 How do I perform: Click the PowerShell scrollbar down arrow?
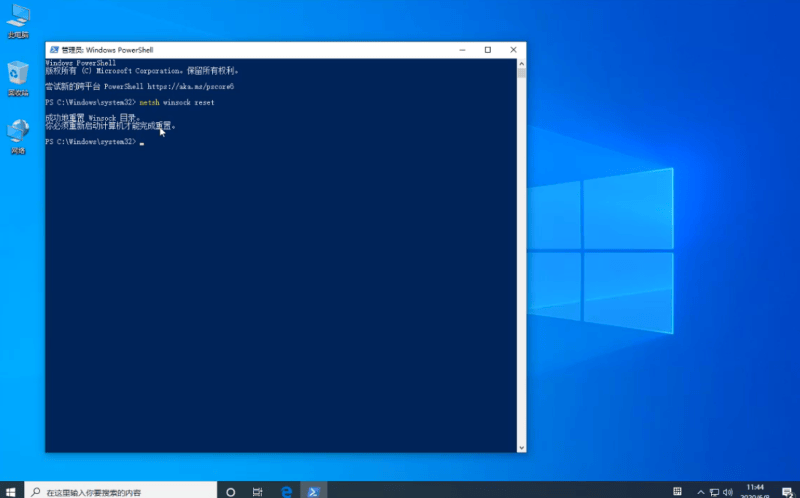[521, 446]
